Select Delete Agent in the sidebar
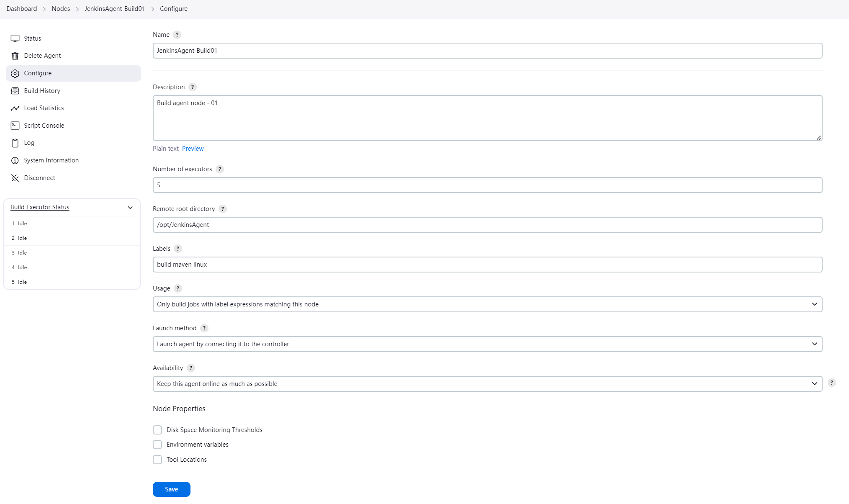Viewport: 849px width, 504px height. (x=42, y=55)
